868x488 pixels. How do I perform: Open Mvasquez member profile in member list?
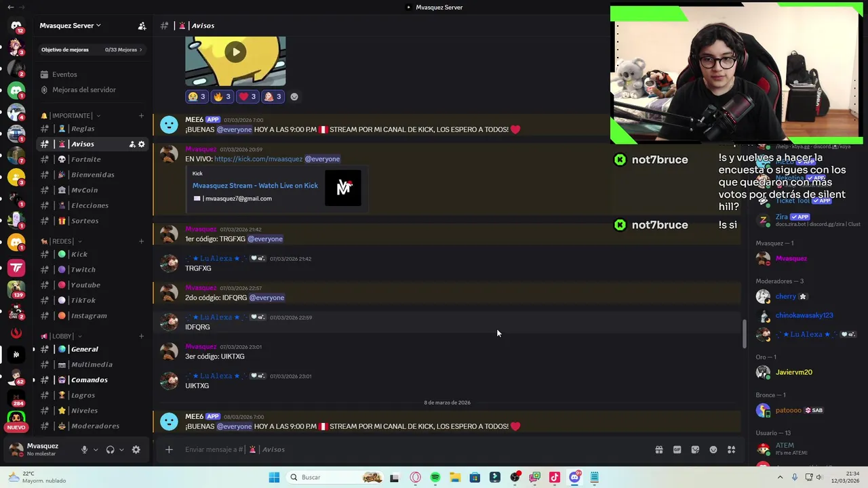807,258
